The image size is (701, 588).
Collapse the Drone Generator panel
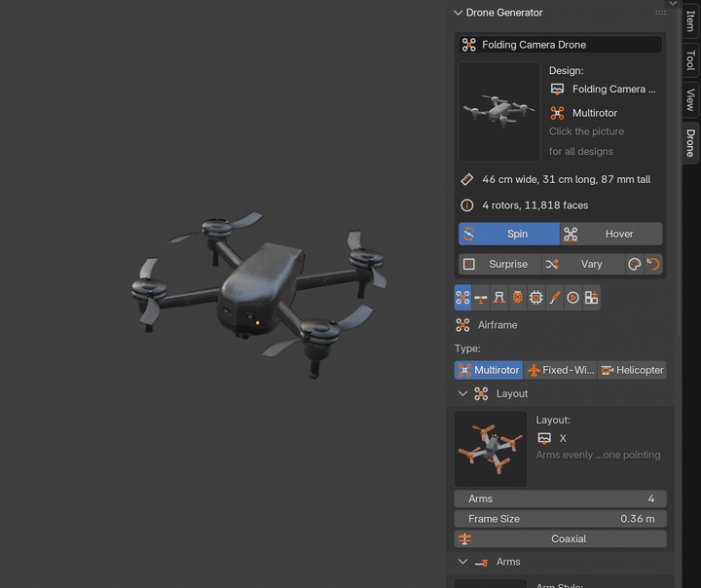point(458,13)
